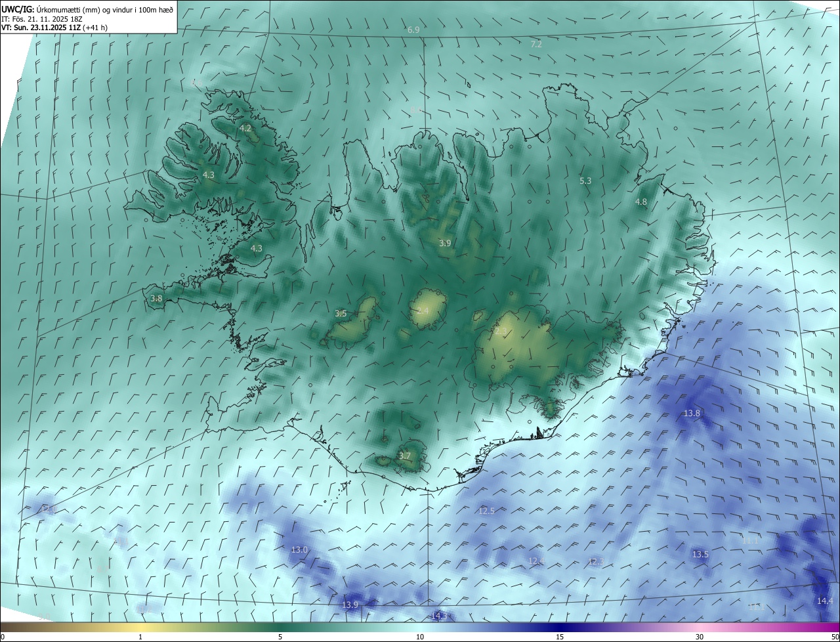Click the 14.4 value label in the bottom right corner
This screenshot has width=840, height=642.
tap(825, 601)
